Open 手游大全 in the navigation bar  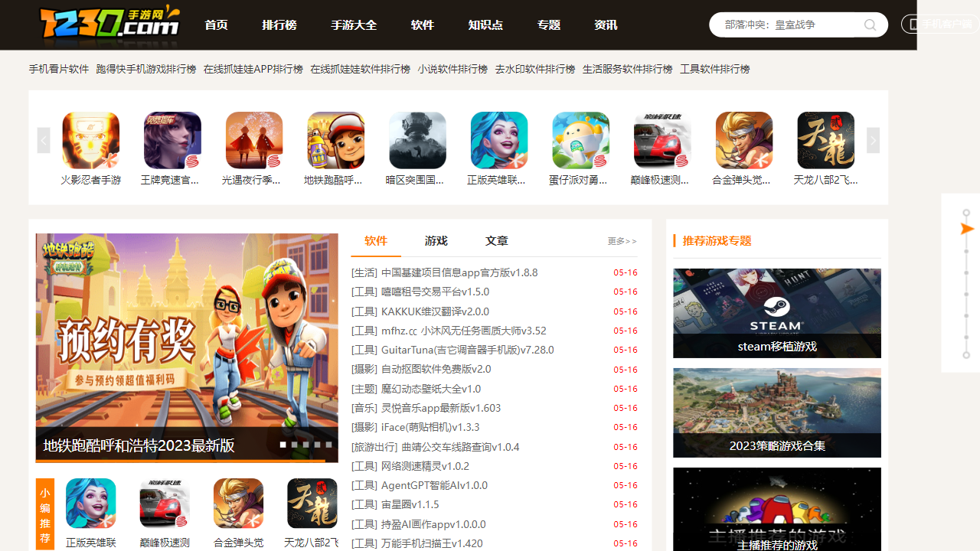click(354, 25)
